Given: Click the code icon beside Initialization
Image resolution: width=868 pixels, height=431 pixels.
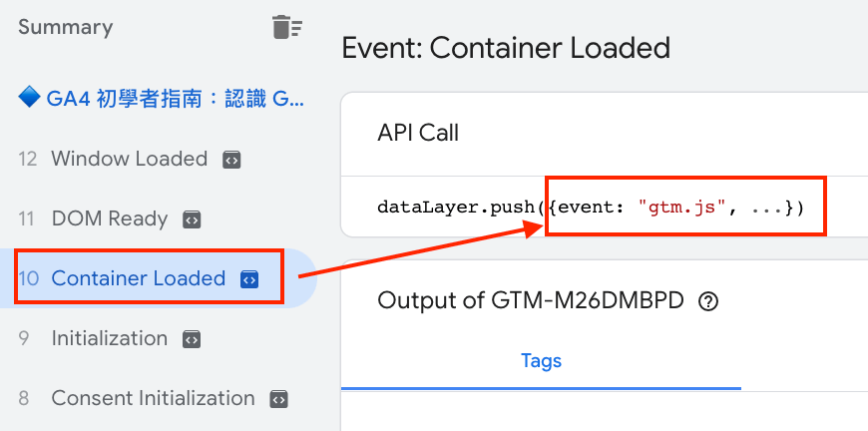Looking at the screenshot, I should pos(192,338).
